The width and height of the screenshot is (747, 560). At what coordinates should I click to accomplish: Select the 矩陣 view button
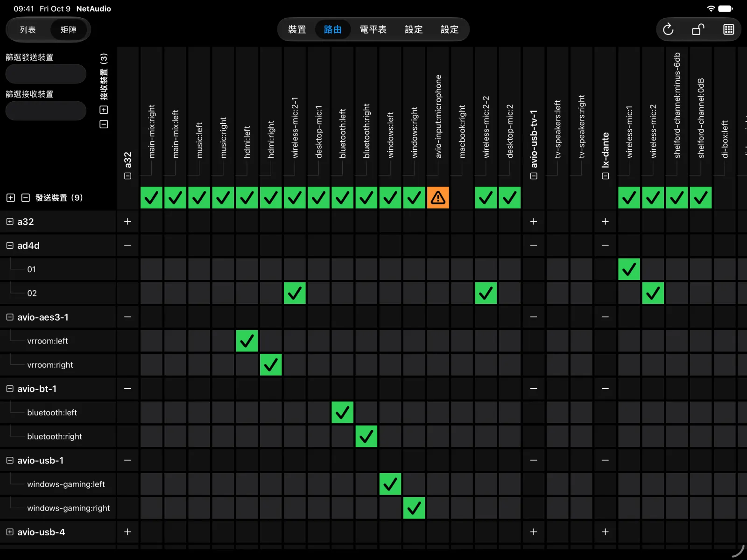click(69, 29)
